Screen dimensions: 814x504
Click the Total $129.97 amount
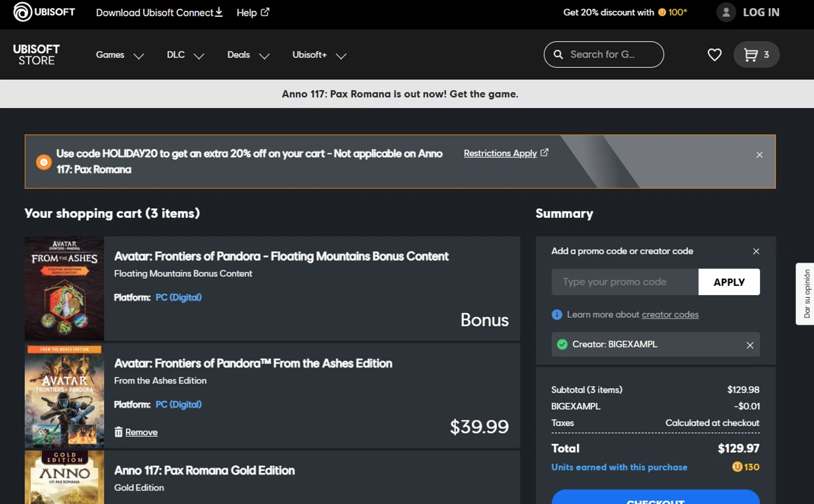(x=738, y=448)
